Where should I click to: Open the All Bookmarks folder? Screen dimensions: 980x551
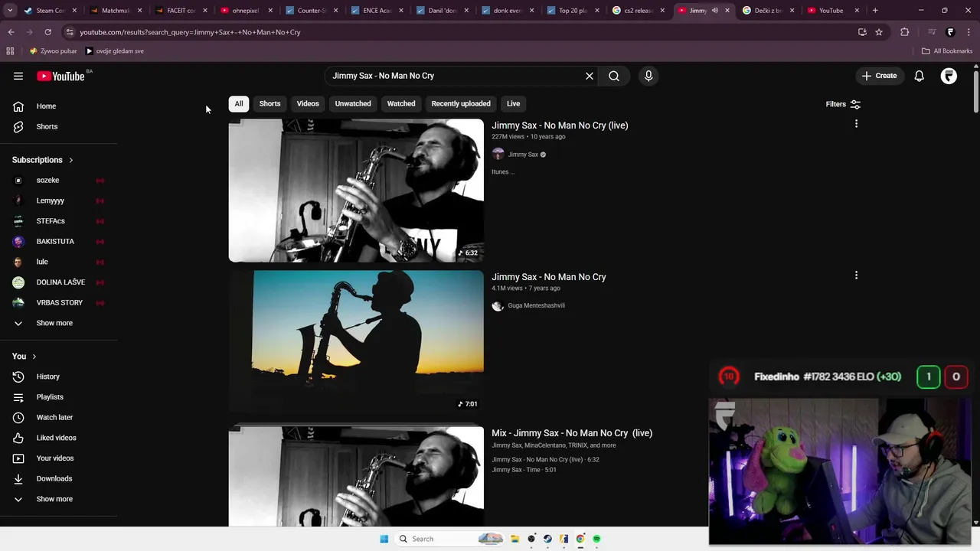[x=947, y=51]
